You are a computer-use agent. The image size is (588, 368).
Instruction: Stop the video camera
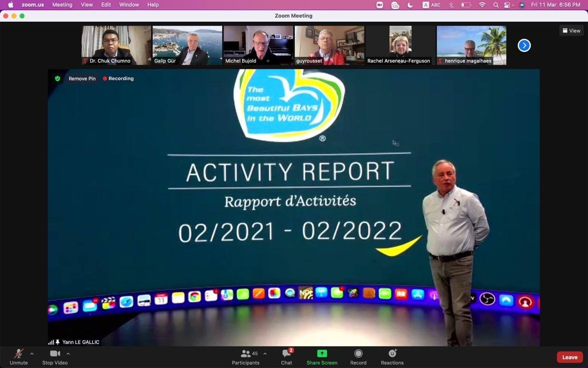[x=55, y=356]
